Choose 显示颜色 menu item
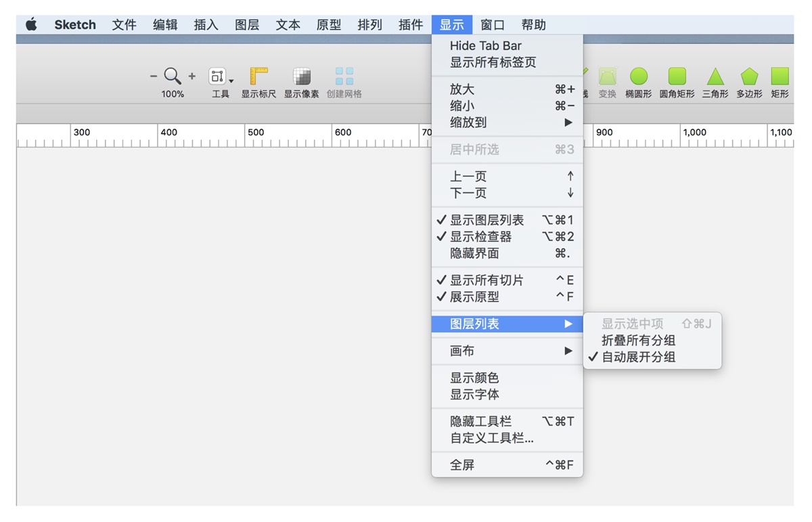 tap(507, 378)
